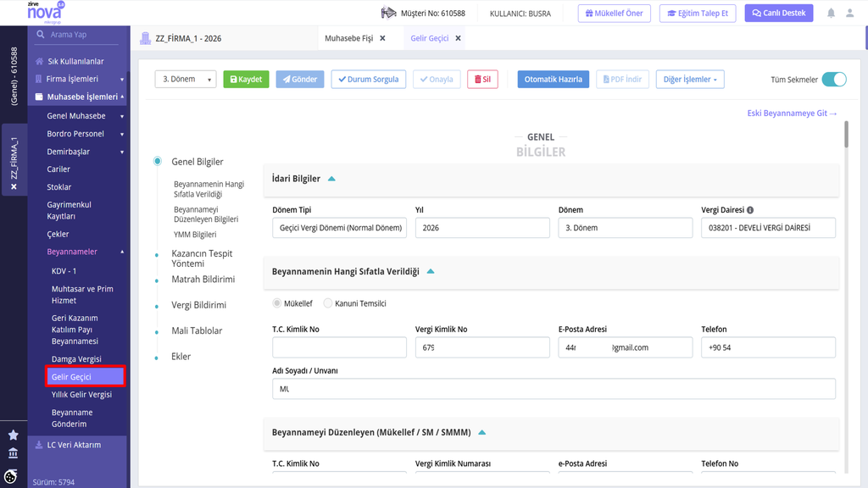This screenshot has width=868, height=488.
Task: Click the red Sil button
Action: [x=482, y=79]
